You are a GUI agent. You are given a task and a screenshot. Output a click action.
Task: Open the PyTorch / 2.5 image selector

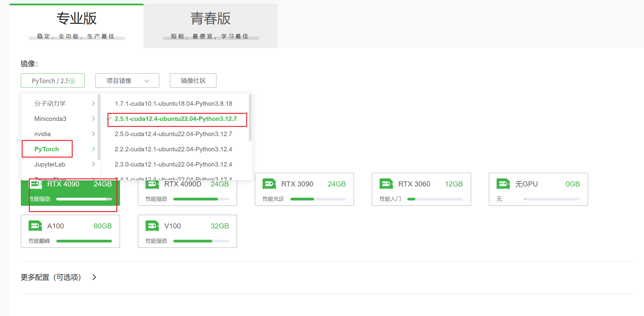tap(53, 81)
